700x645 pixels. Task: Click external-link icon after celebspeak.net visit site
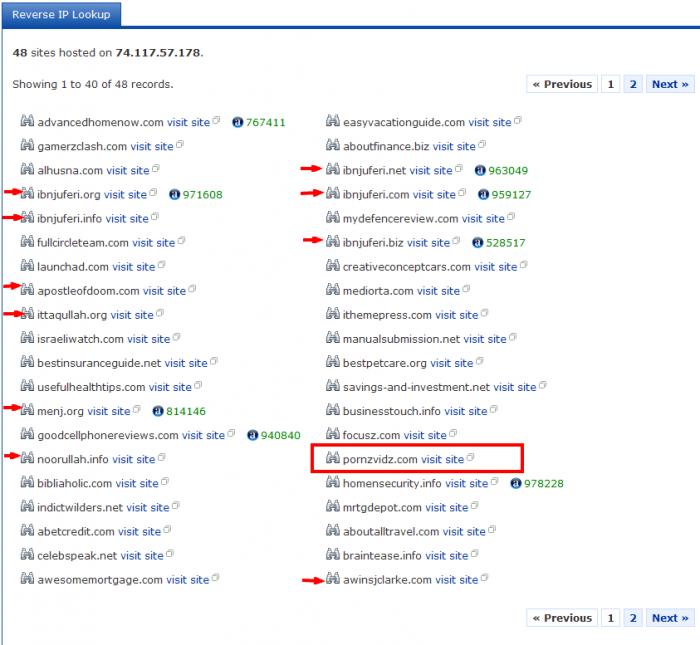coord(170,553)
